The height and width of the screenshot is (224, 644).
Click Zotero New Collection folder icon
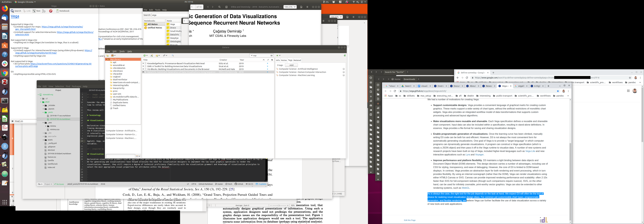[x=107, y=55]
